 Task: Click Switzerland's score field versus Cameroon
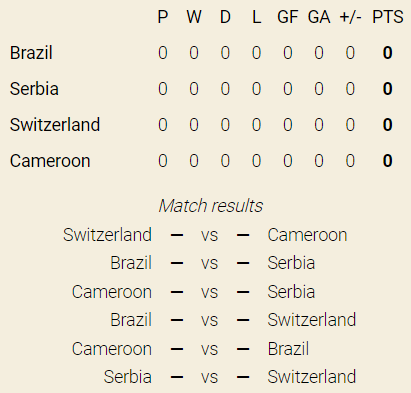pyautogui.click(x=177, y=235)
